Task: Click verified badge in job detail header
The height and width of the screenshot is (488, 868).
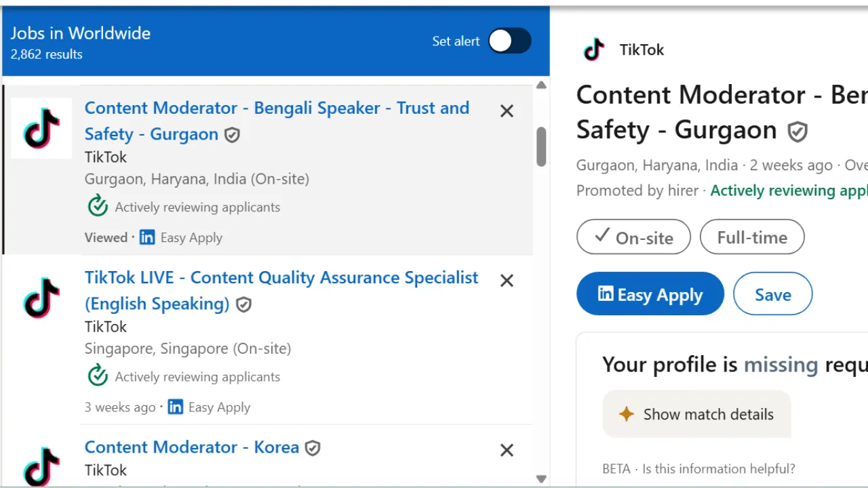Action: (x=797, y=131)
